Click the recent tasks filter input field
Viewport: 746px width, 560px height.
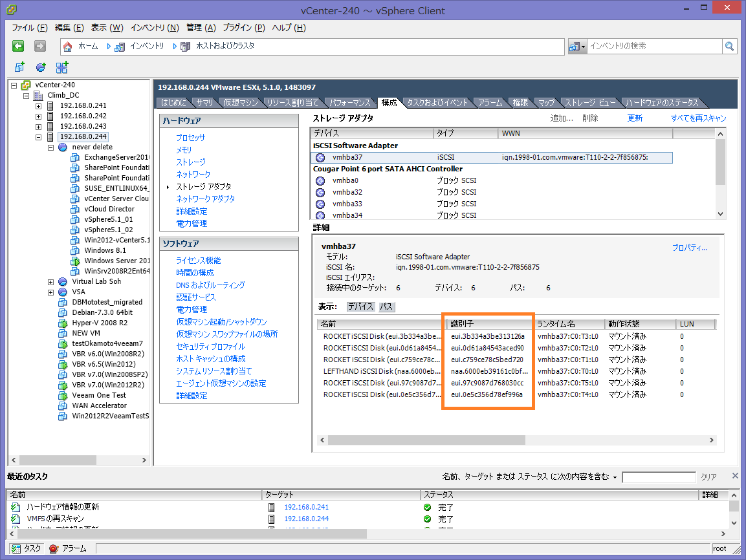(658, 477)
